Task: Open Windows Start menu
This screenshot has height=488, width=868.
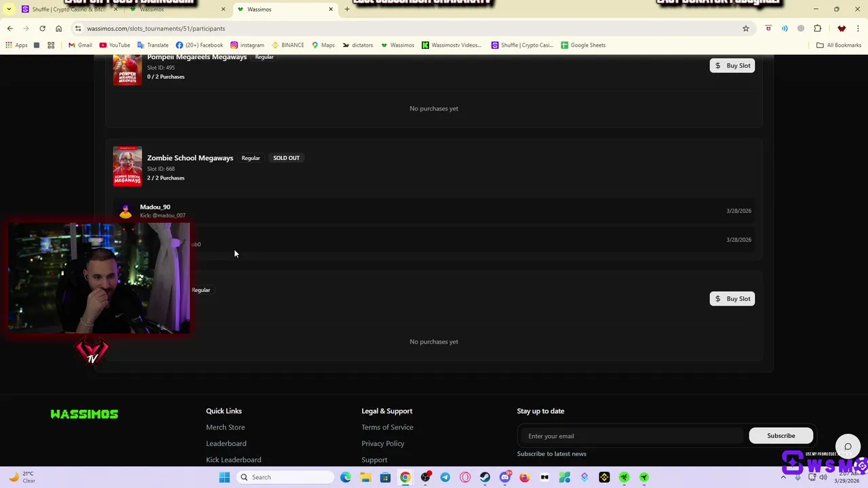Action: pyautogui.click(x=224, y=477)
